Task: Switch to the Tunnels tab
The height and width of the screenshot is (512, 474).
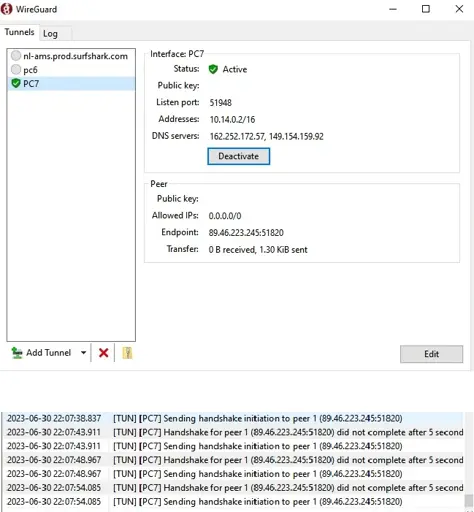Action: (x=19, y=32)
